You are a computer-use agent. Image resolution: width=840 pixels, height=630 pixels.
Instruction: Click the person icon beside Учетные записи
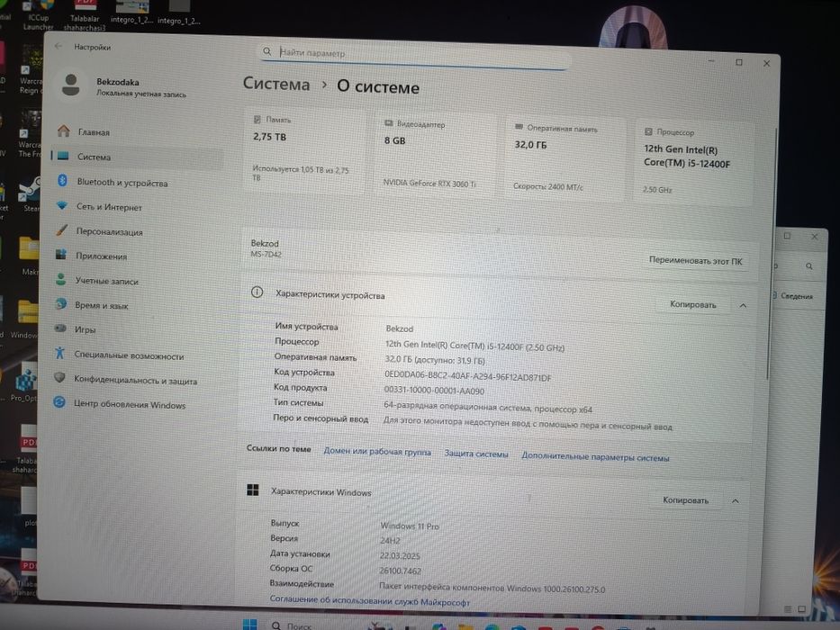tap(61, 279)
